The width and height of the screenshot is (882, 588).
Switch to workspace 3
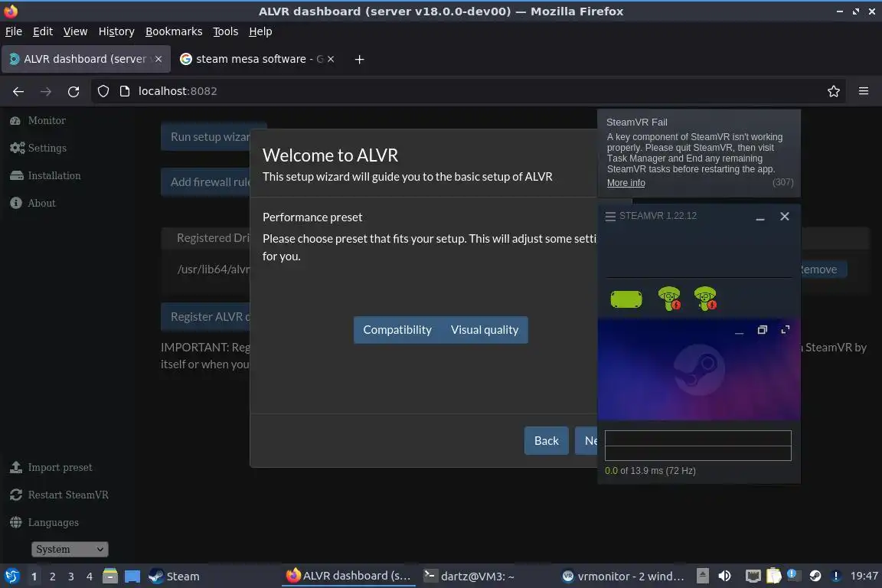[x=71, y=577]
